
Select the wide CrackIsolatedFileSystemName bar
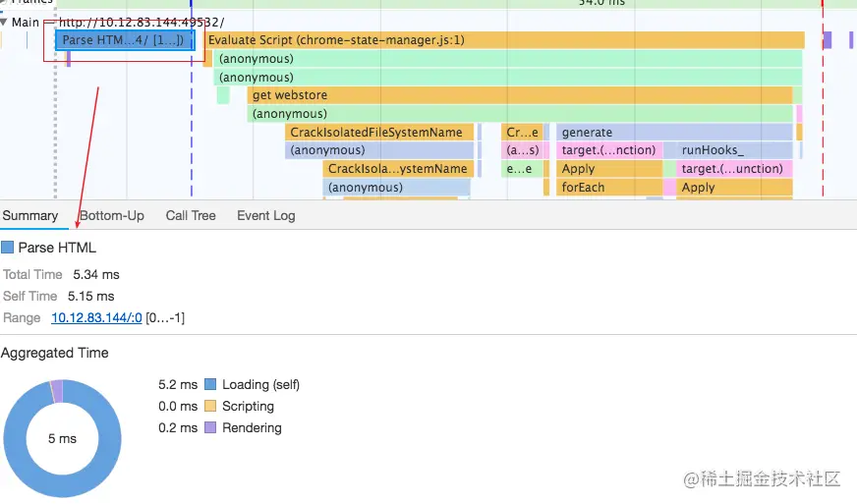coord(378,133)
